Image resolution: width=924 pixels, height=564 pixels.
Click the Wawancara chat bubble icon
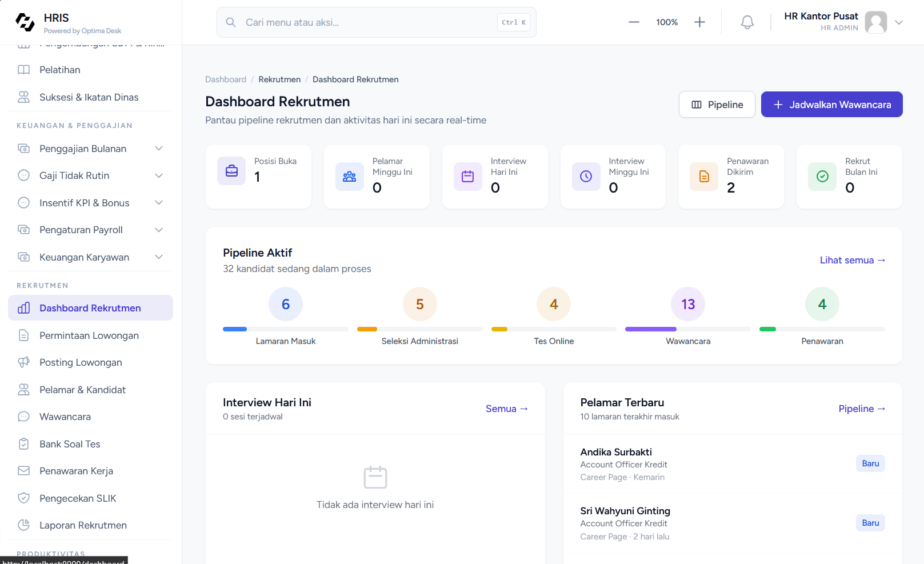(x=23, y=417)
